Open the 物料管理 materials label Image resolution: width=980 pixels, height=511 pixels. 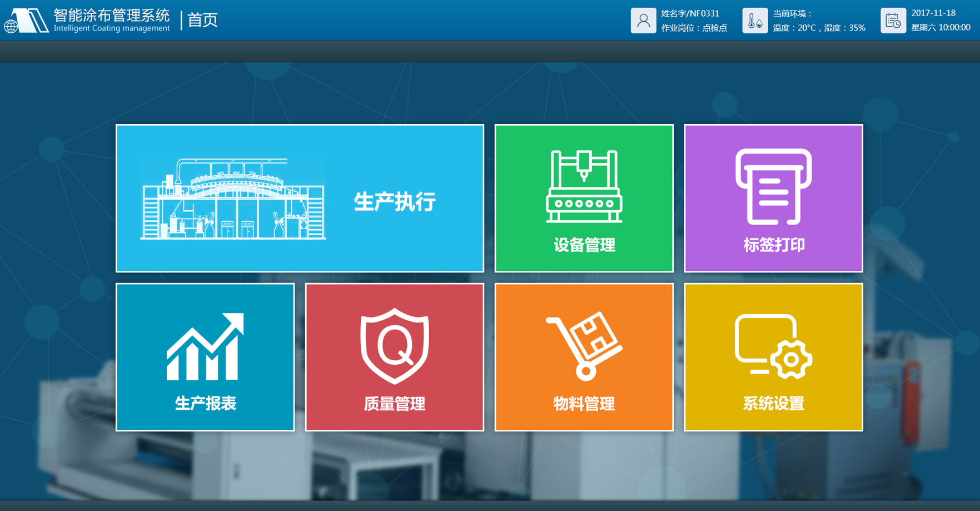point(584,404)
